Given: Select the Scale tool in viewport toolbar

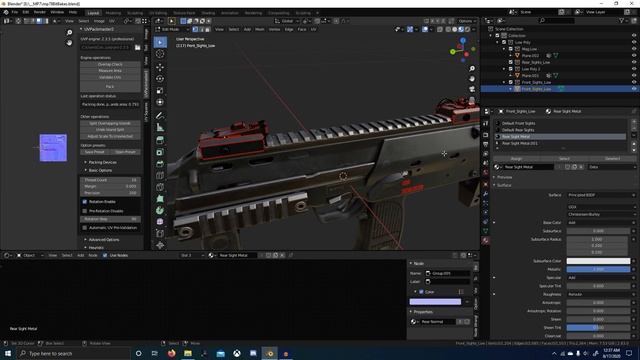Looking at the screenshot, I should coord(160,90).
